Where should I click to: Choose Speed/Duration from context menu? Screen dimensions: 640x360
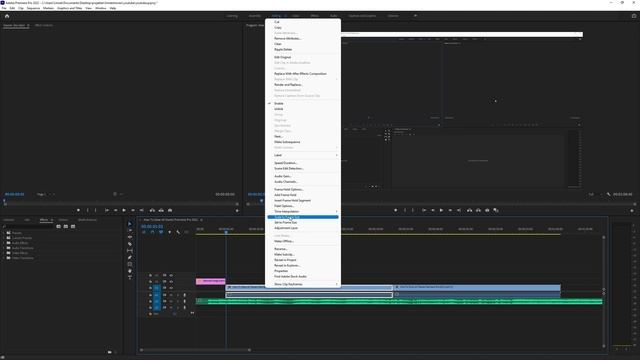click(x=303, y=163)
